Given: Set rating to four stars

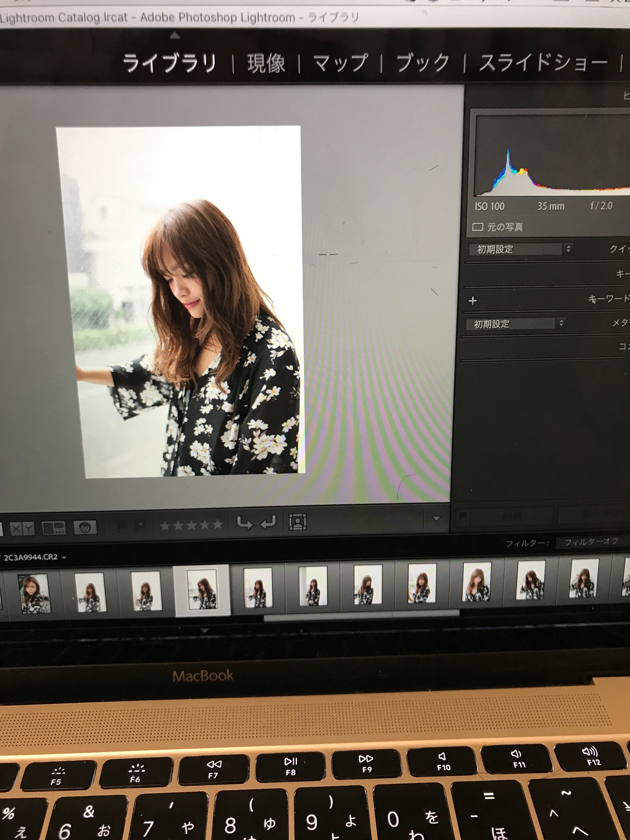Looking at the screenshot, I should coord(205,525).
